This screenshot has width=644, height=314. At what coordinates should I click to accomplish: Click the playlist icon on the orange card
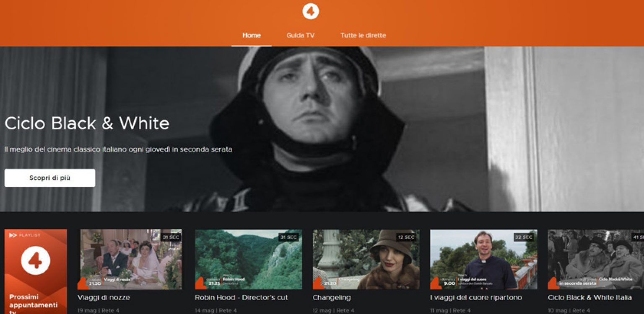tap(13, 235)
